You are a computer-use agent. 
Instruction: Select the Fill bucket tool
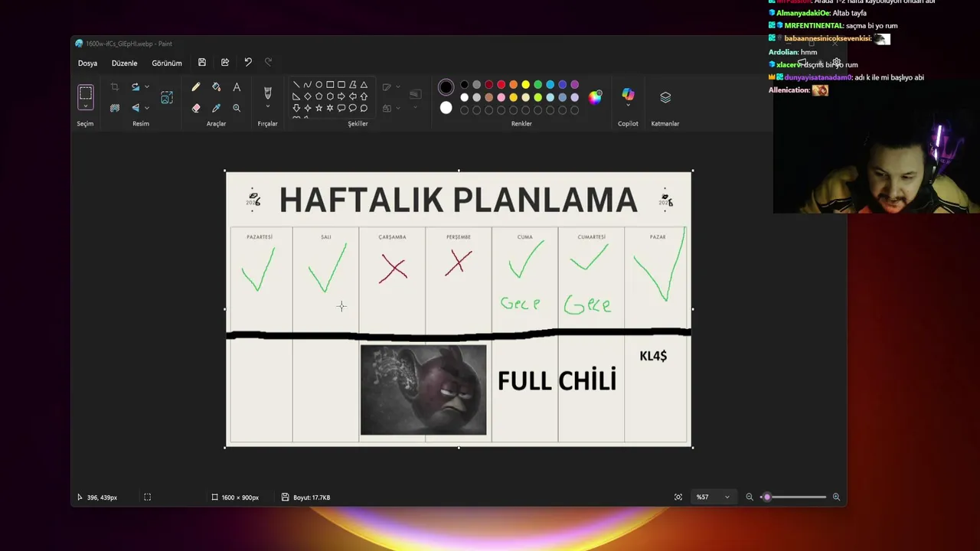pyautogui.click(x=216, y=86)
